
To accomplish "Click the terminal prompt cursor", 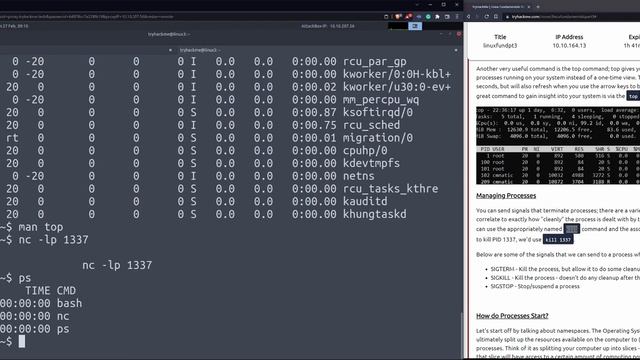I will [22, 341].
